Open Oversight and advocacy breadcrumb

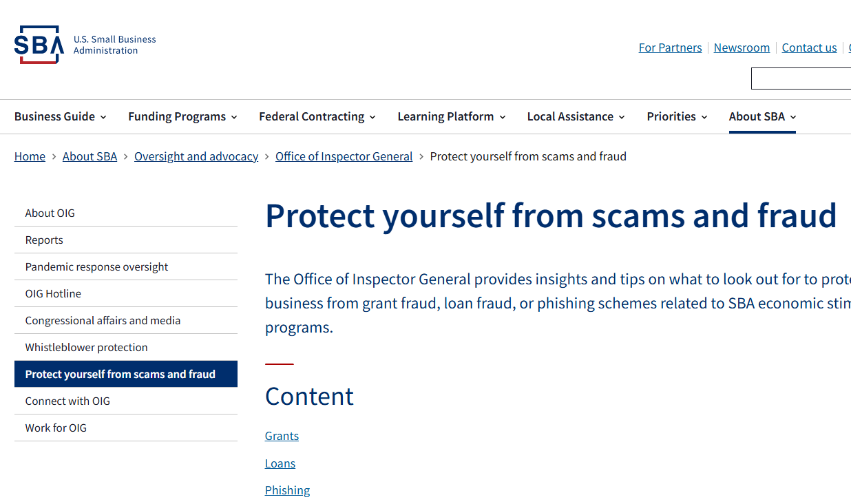pyautogui.click(x=196, y=156)
